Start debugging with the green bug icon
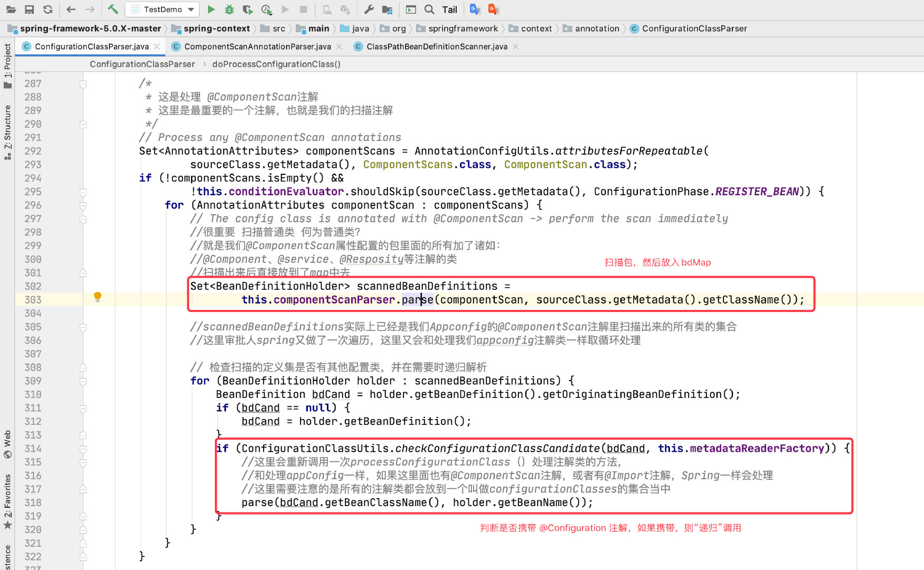Screen dimensions: 924x570 pos(229,9)
